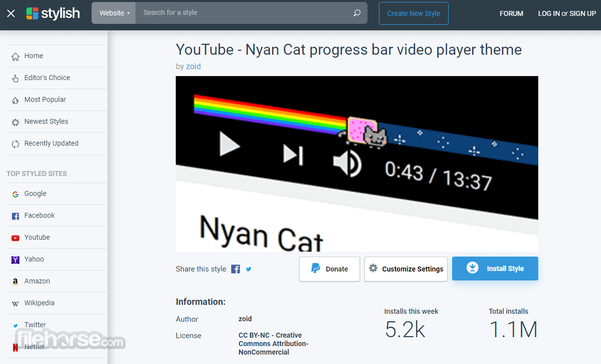Click the Youtube sidebar icon

(15, 238)
